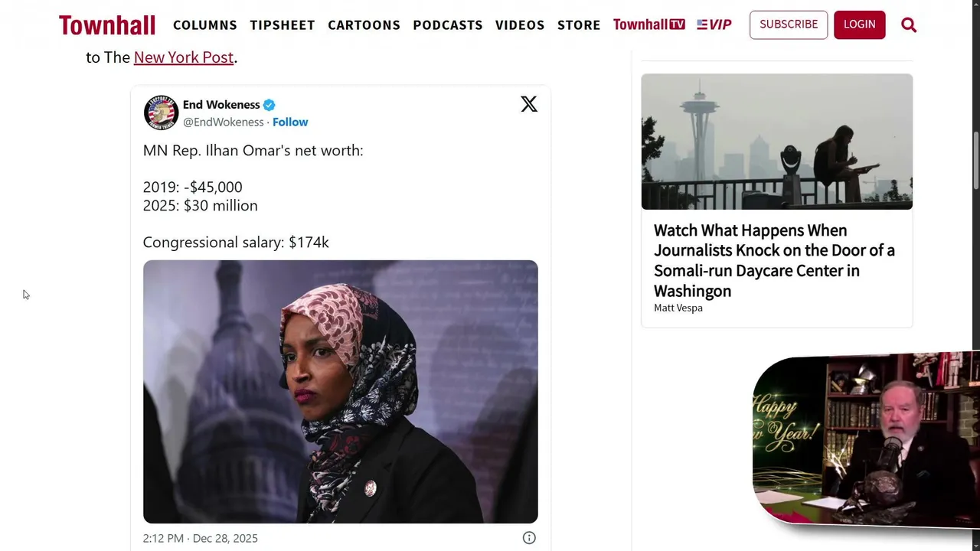Follow the New York Post link
The height and width of the screenshot is (551, 980).
[184, 57]
